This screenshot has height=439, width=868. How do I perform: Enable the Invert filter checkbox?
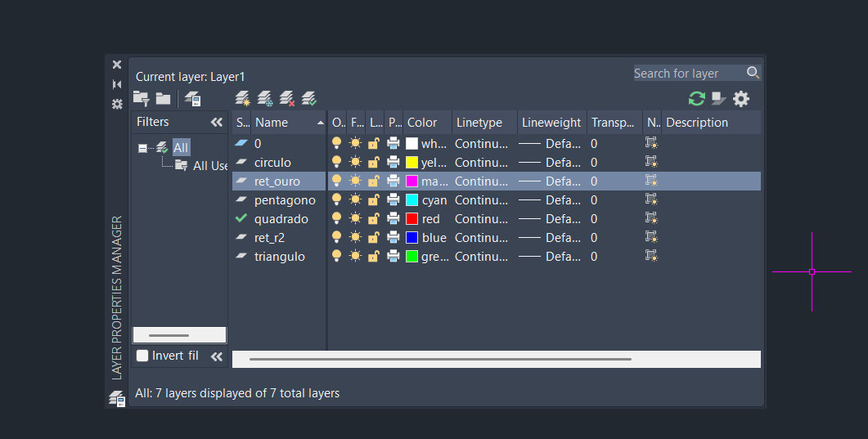click(142, 356)
